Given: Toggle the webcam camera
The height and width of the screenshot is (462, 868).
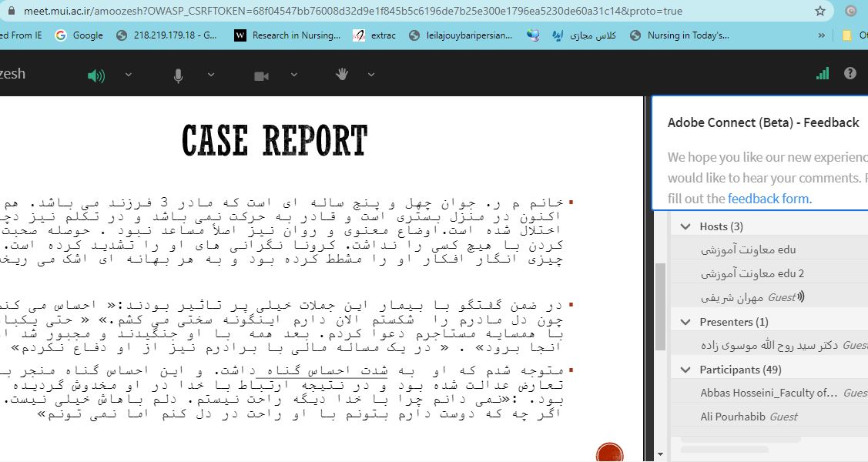Looking at the screenshot, I should [x=261, y=75].
